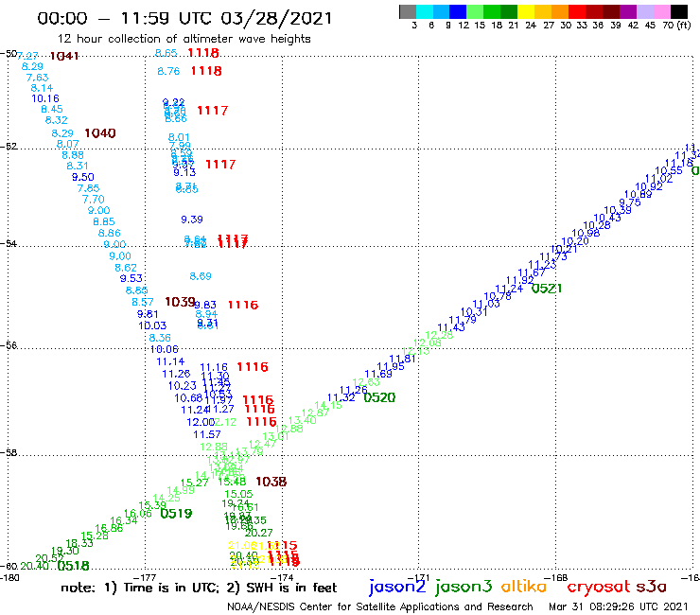This screenshot has height=615, width=700.
Task: Click the timestamp 'Mar 31 08:29:26 UTC 2021'
Action: point(619,606)
